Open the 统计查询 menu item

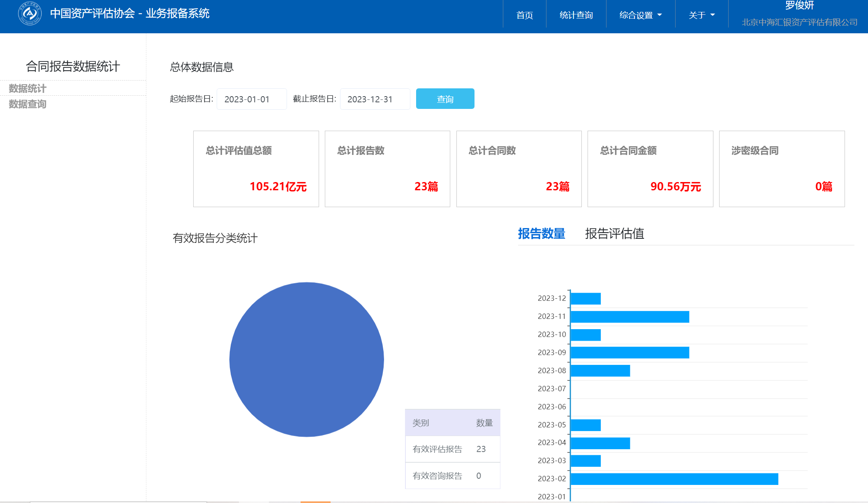(x=576, y=15)
